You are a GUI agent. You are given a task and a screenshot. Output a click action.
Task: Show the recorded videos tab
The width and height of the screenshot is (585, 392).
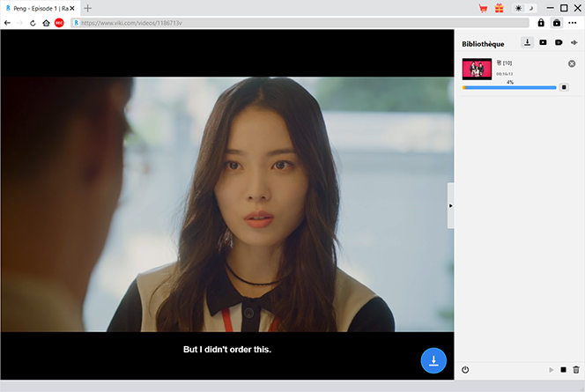point(559,42)
